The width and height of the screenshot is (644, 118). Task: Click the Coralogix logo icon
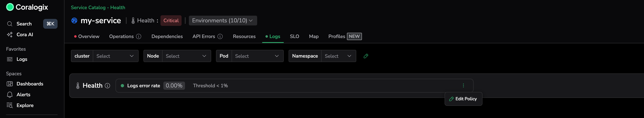pyautogui.click(x=10, y=7)
